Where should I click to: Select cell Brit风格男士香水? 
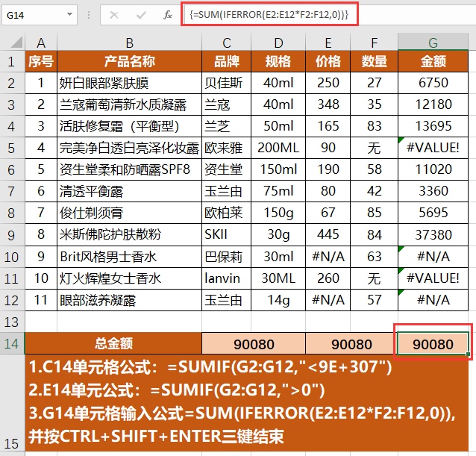129,257
